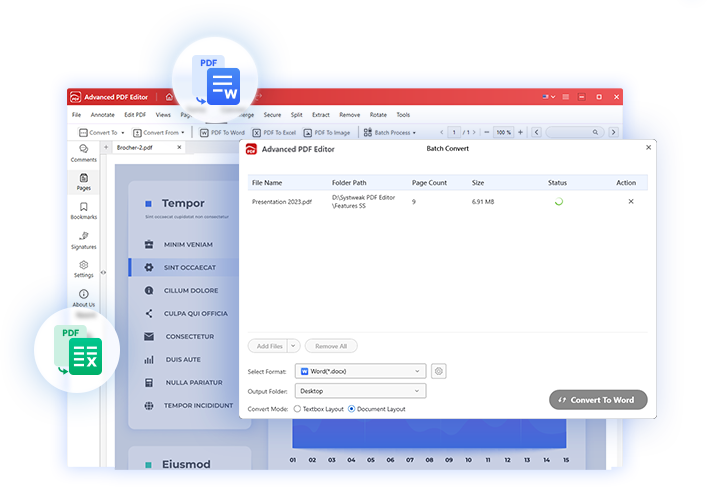Open the Annotate menu
The image size is (707, 487).
pyautogui.click(x=102, y=115)
